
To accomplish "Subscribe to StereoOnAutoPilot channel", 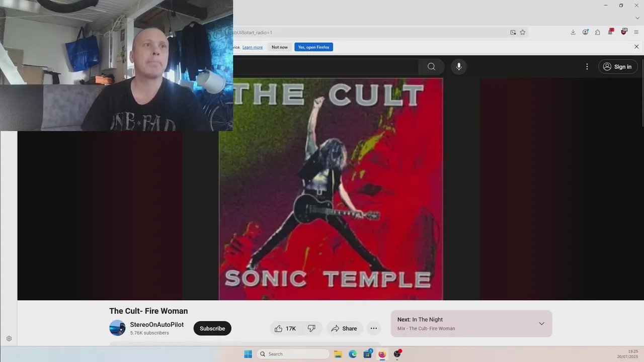I will (212, 328).
